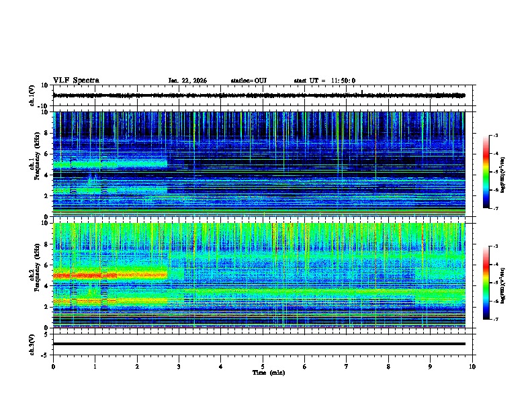Click the "ch.1(V)" axis label
Screen dimensions: 532x411
(x=32, y=95)
